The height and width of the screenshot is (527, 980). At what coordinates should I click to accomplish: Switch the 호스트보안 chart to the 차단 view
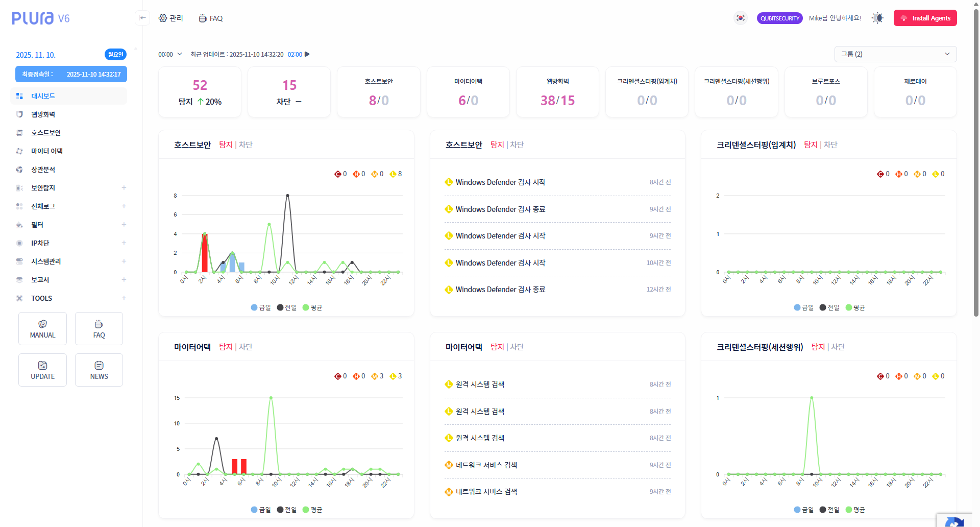coord(246,145)
